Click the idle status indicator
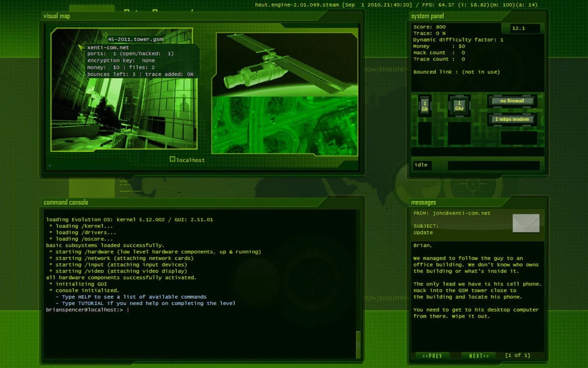The image size is (588, 368). (422, 165)
